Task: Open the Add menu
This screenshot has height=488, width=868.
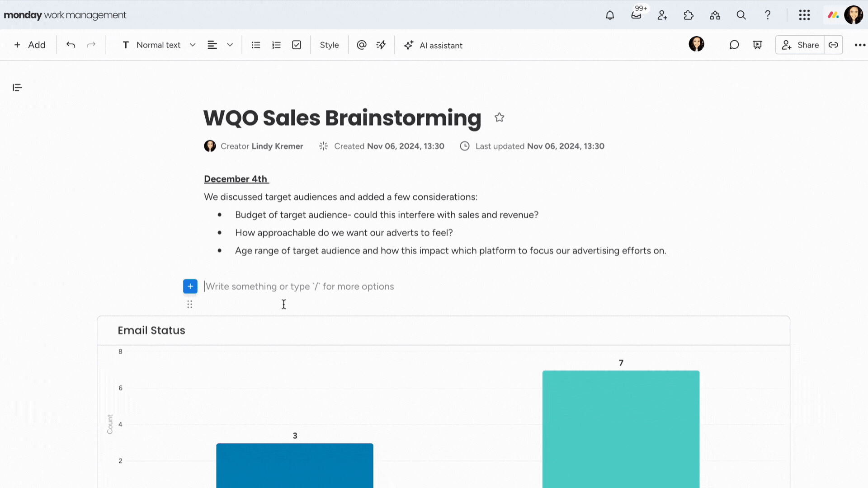Action: coord(30,45)
